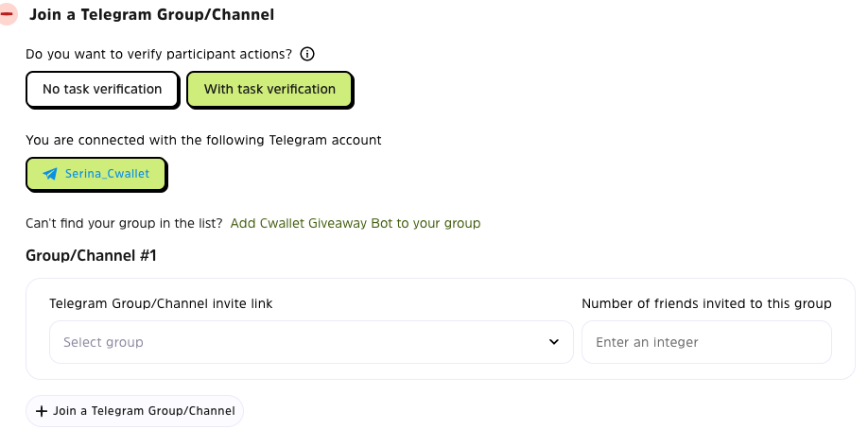Image resolution: width=868 pixels, height=429 pixels.
Task: Focus the "Enter an integer" input field
Action: 706,342
